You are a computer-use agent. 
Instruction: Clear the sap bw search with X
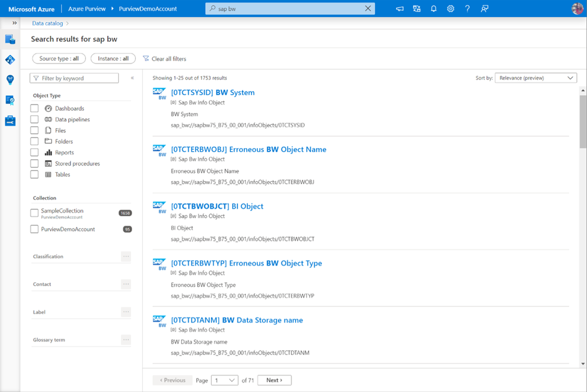click(x=368, y=8)
